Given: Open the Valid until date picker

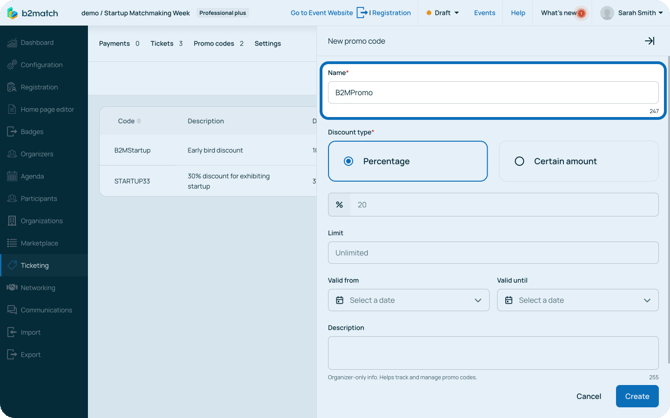Looking at the screenshot, I should click(577, 300).
